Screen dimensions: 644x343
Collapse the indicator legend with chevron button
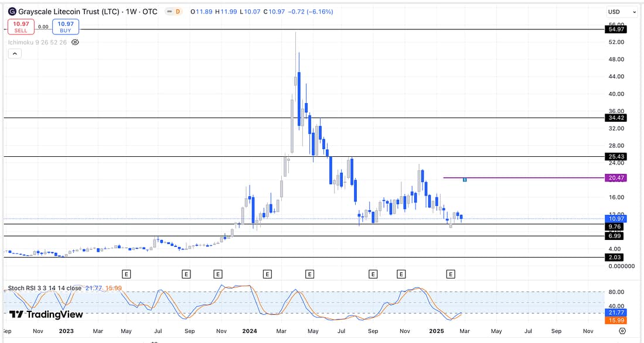tap(15, 53)
